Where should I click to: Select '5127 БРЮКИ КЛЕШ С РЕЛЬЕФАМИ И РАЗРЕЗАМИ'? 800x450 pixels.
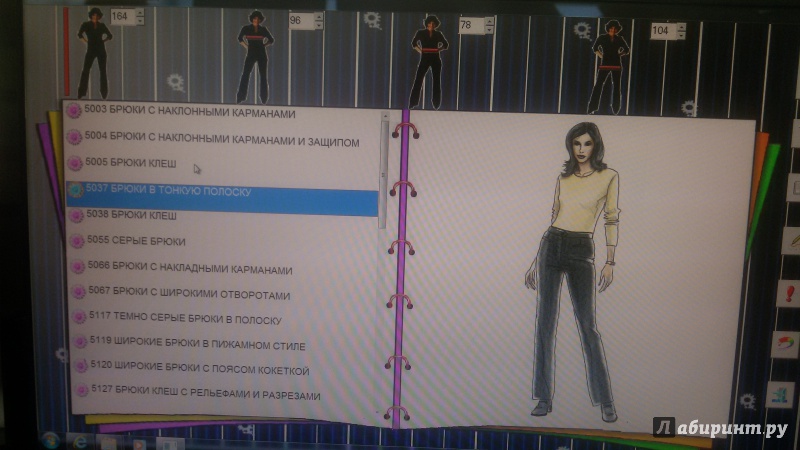206,392
